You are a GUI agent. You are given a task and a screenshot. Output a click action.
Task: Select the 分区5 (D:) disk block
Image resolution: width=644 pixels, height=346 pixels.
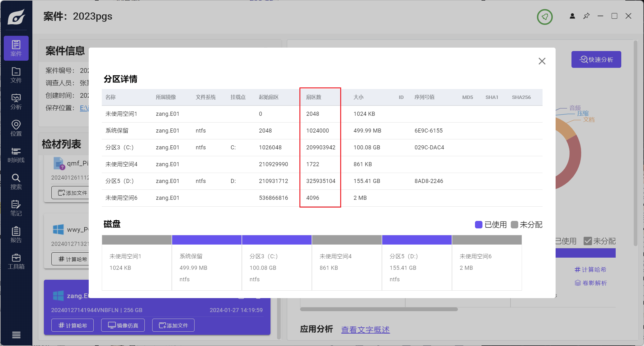click(x=417, y=263)
